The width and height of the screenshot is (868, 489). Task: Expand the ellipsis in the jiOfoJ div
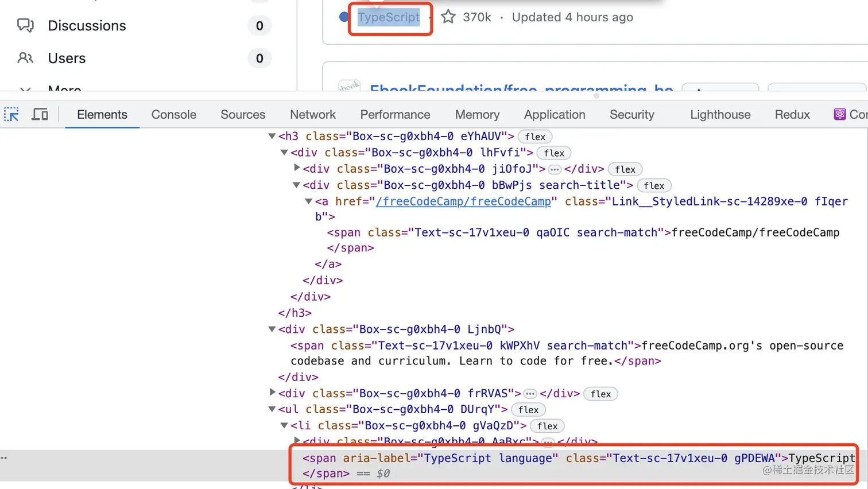pyautogui.click(x=555, y=169)
